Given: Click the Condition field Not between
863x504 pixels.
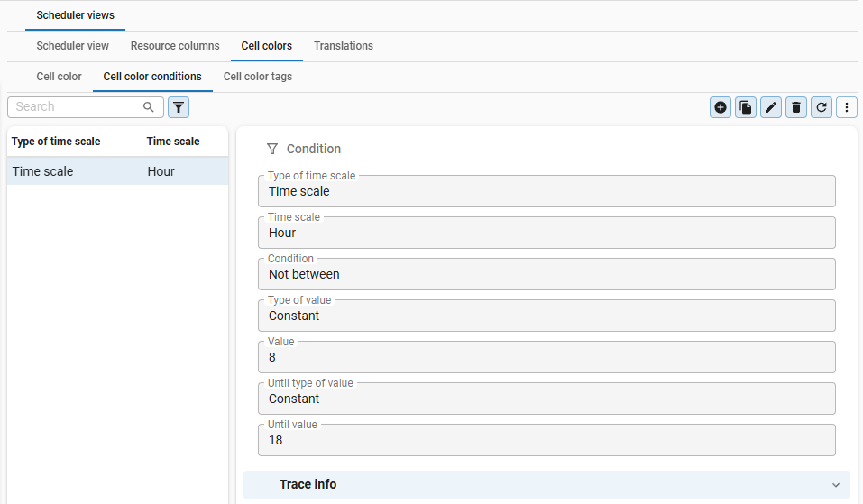Looking at the screenshot, I should click(x=546, y=274).
